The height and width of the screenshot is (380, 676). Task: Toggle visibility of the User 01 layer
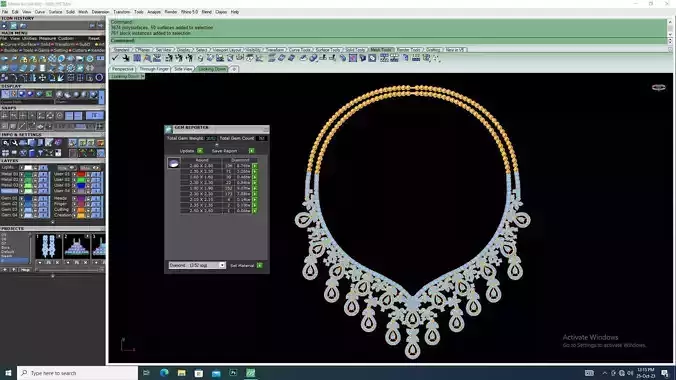coord(95,174)
